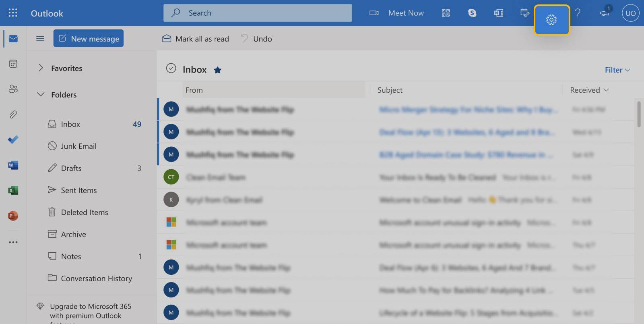
Task: Collapse the Folders section
Action: pyautogui.click(x=41, y=95)
